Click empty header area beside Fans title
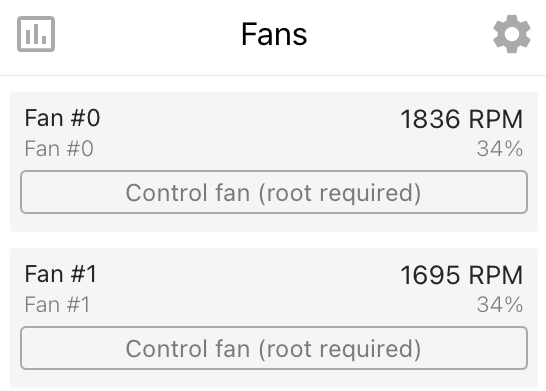 pyautogui.click(x=400, y=34)
